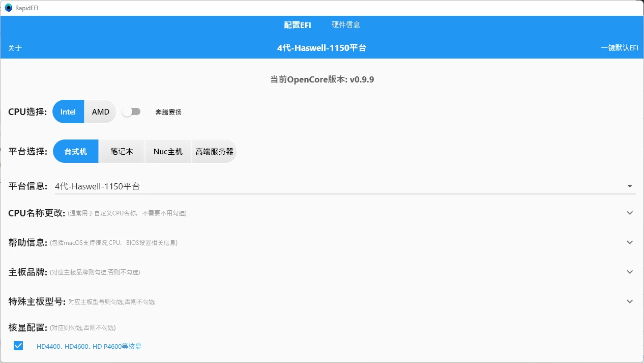Switch to the 硬件信息 tab
The height and width of the screenshot is (363, 644).
coord(346,25)
